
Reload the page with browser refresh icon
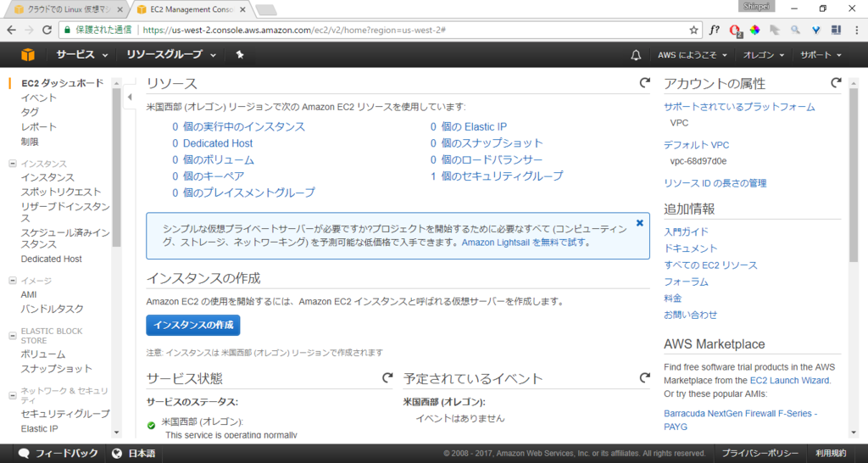(47, 30)
